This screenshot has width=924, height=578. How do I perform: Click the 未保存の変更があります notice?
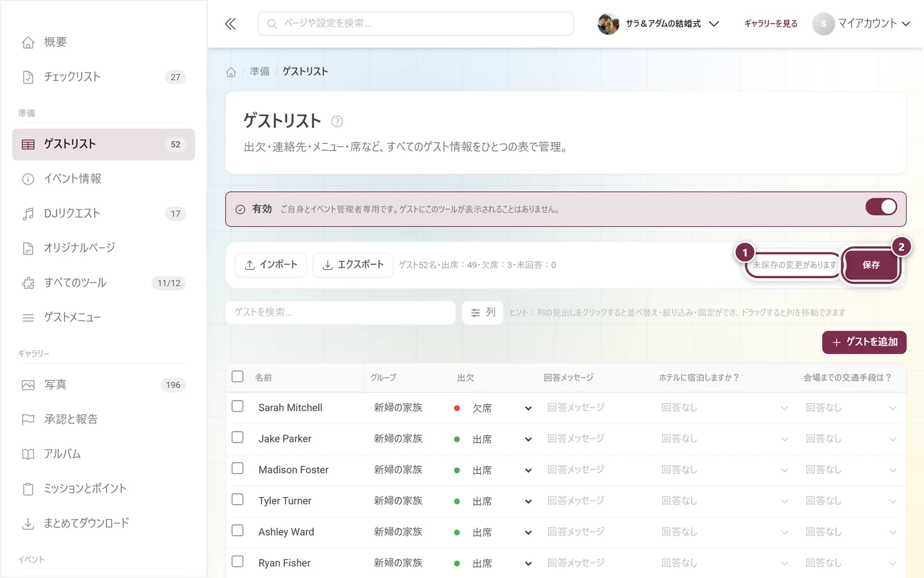pyautogui.click(x=794, y=265)
